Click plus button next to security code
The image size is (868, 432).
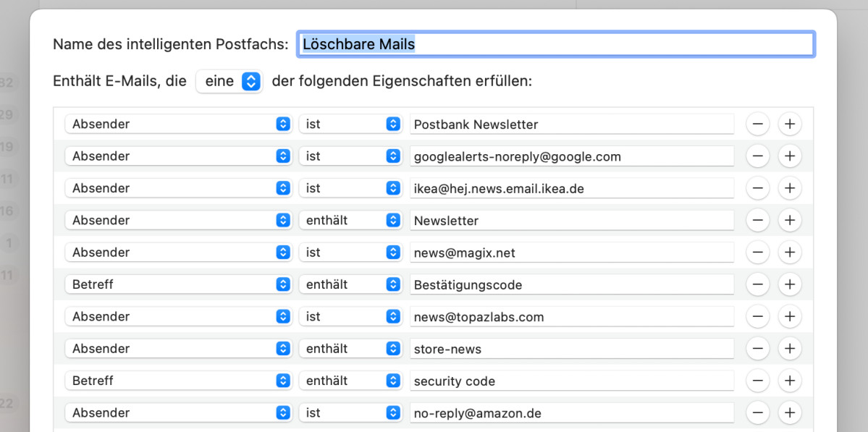pyautogui.click(x=790, y=381)
